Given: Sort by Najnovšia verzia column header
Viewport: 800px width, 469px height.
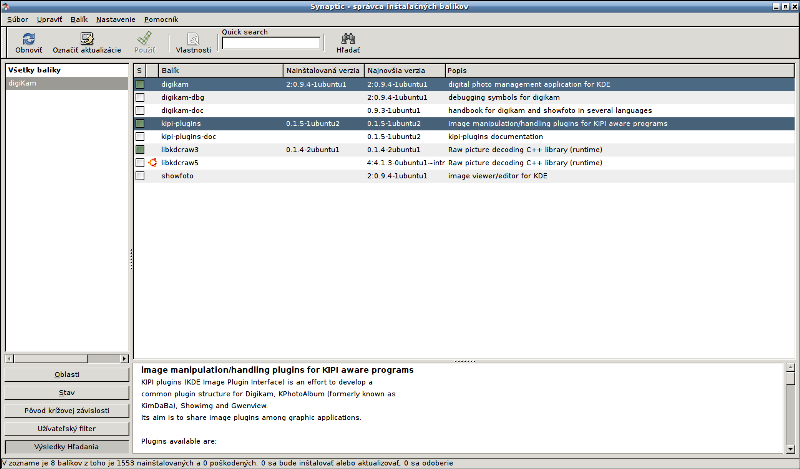Looking at the screenshot, I should pyautogui.click(x=405, y=70).
